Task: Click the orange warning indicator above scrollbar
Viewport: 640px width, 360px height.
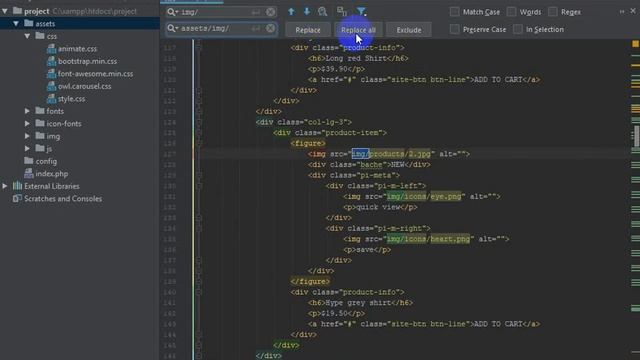Action: click(636, 44)
